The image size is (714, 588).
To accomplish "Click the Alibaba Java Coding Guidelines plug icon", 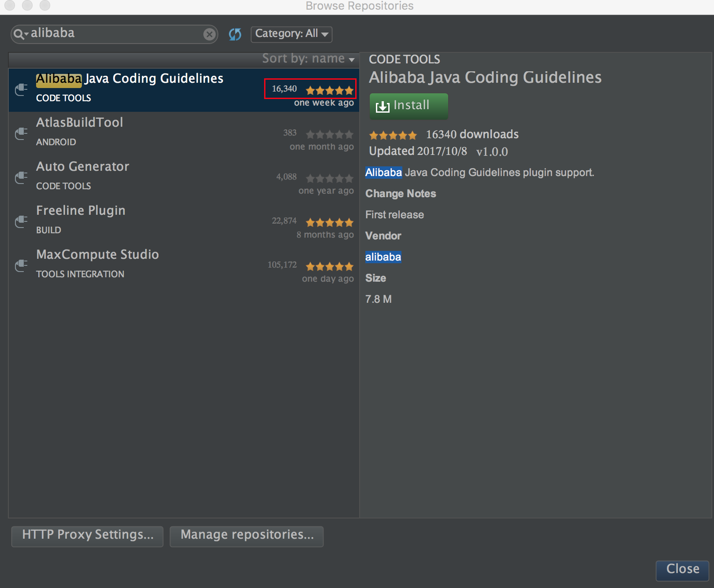I will [21, 89].
